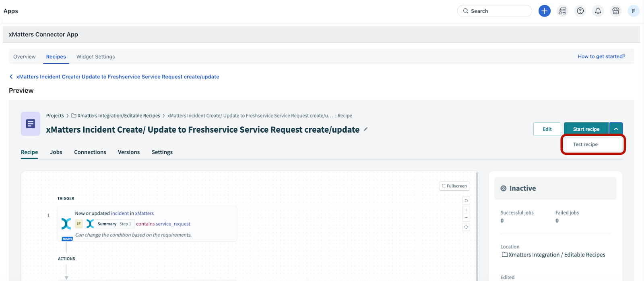Click Xmatters Integration/Editable Recipes breadcrumb
The image size is (644, 281).
coord(119,116)
